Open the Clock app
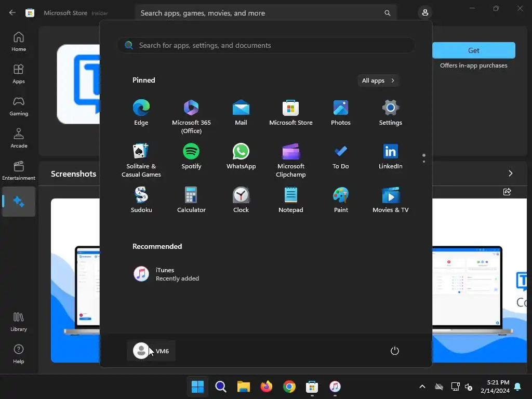Screen dimensions: 532x399 click(241, 200)
